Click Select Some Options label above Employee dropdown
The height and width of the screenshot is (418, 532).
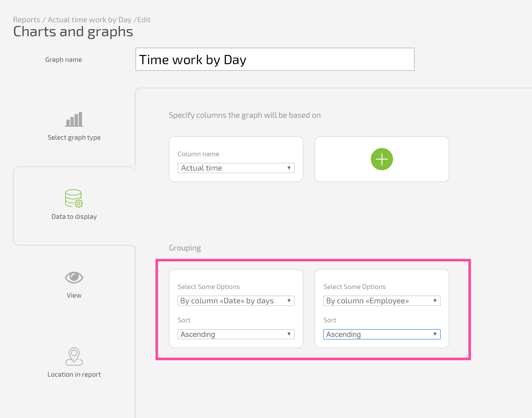pos(354,287)
